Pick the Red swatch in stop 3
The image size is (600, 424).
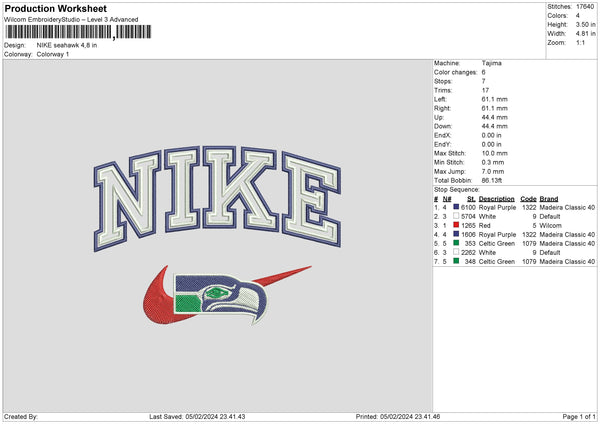pos(456,225)
